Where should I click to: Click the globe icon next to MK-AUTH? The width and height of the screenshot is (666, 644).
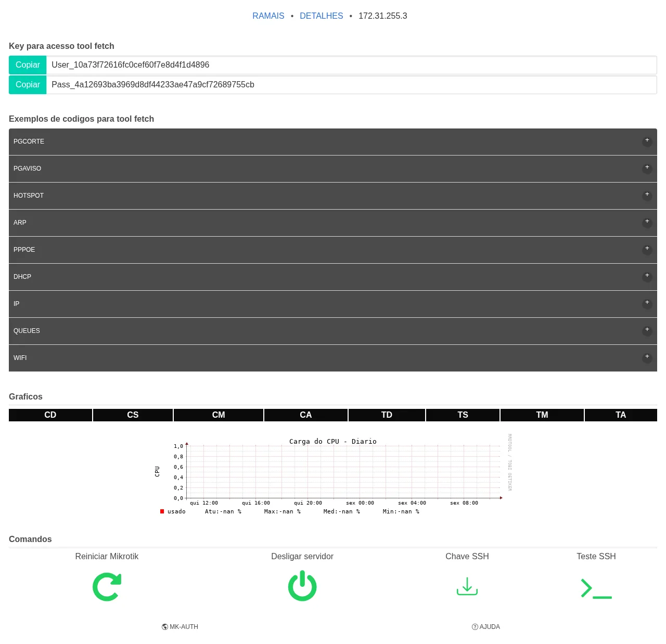[165, 627]
